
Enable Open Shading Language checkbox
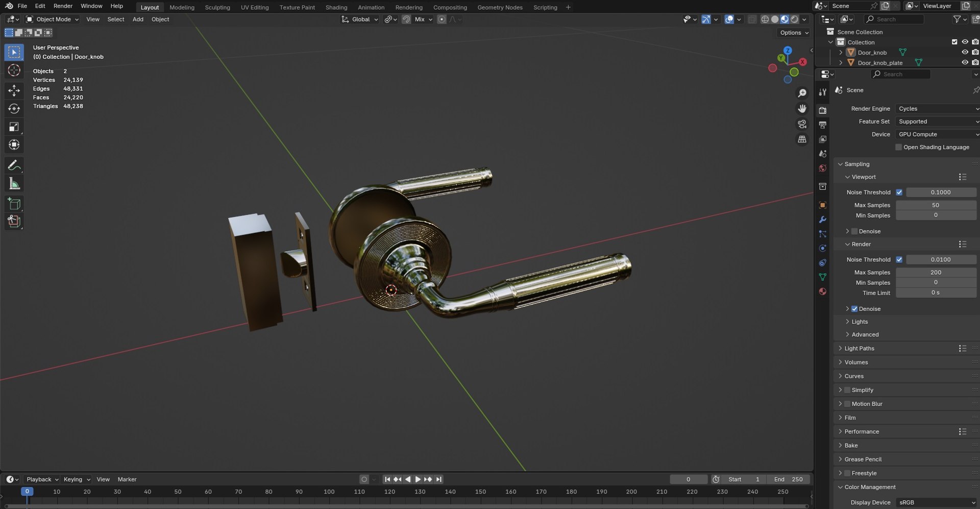pos(898,147)
